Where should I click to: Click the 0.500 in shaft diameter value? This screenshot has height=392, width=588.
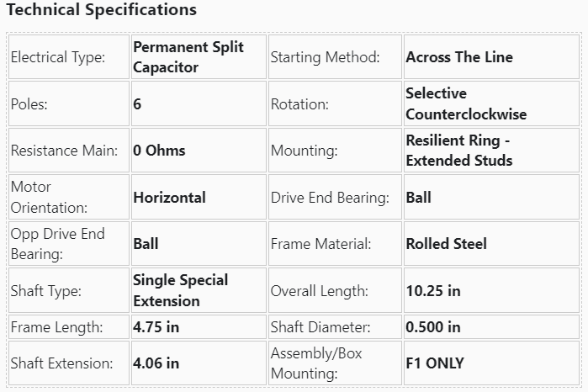[432, 327]
